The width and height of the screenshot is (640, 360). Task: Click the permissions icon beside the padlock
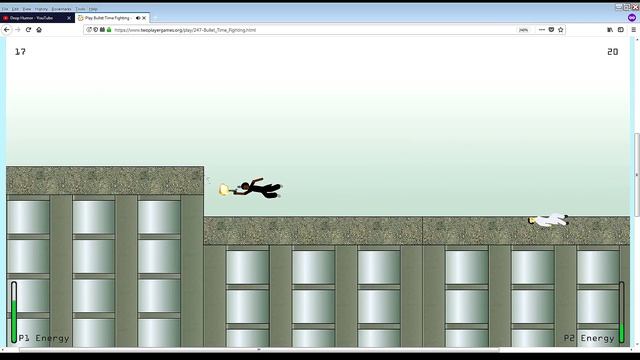pyautogui.click(x=102, y=30)
